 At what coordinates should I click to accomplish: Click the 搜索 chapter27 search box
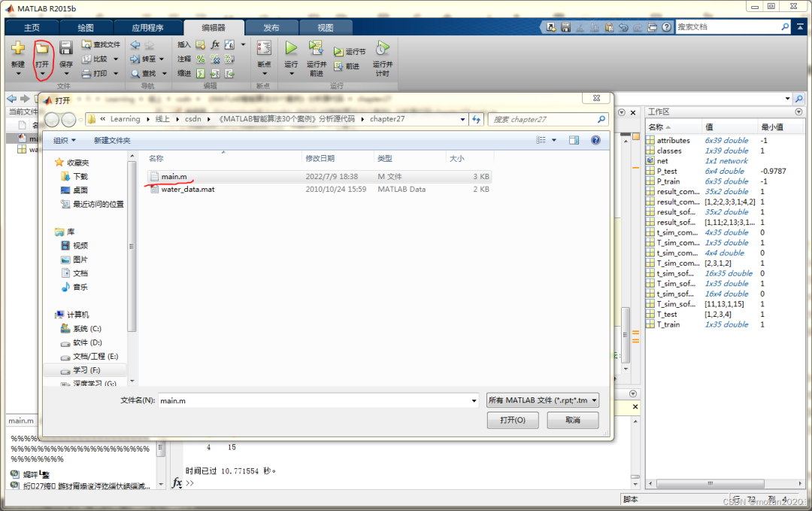coord(548,119)
